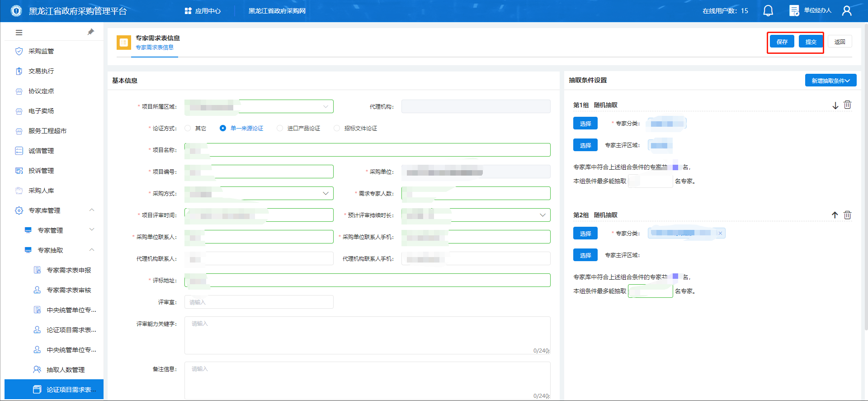Focus group 2 最多能抽取 number field

click(651, 291)
